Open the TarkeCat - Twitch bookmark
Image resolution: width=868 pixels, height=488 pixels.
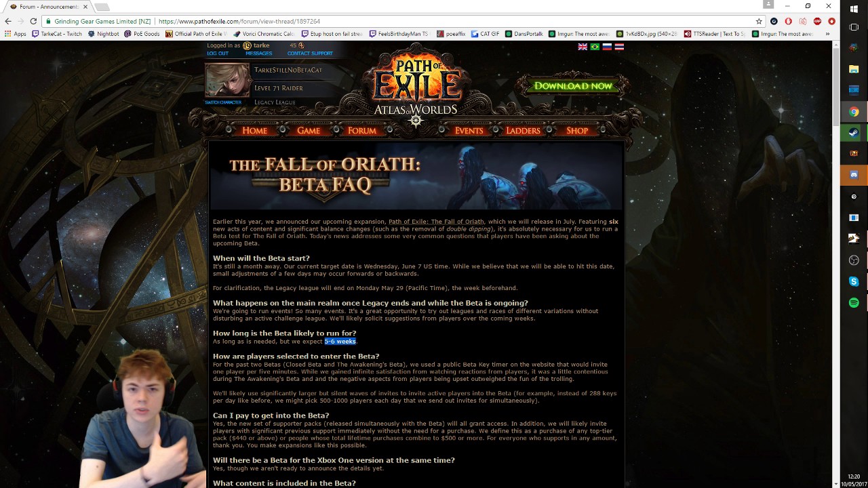(x=57, y=34)
